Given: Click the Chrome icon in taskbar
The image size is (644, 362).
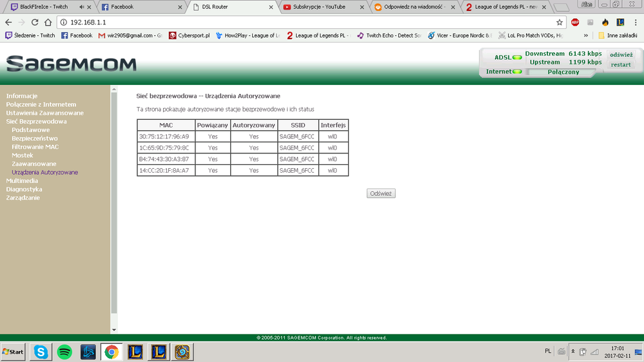Looking at the screenshot, I should pyautogui.click(x=112, y=352).
